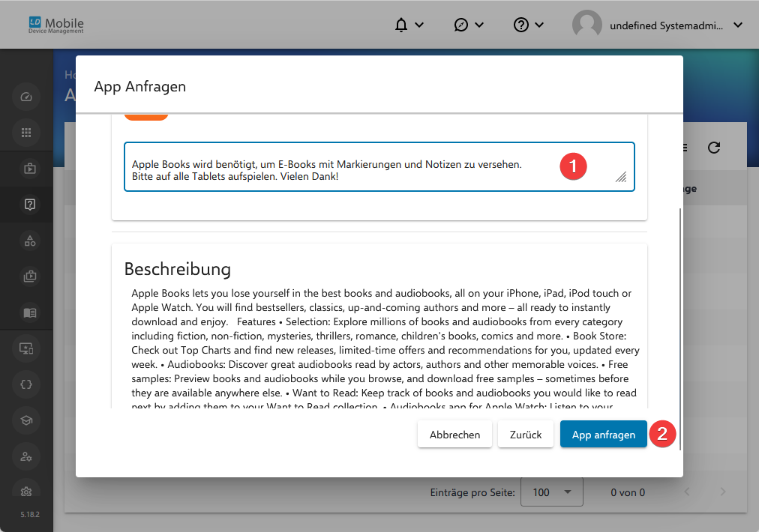This screenshot has height=532, width=759.
Task: Open the curly braces icon in sidebar
Action: (x=26, y=384)
